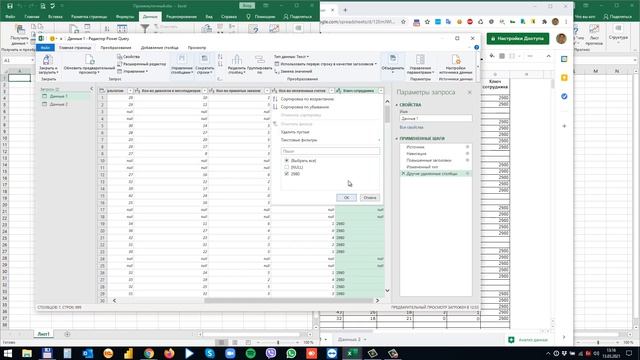Click the Windows Start button

(x=7, y=353)
